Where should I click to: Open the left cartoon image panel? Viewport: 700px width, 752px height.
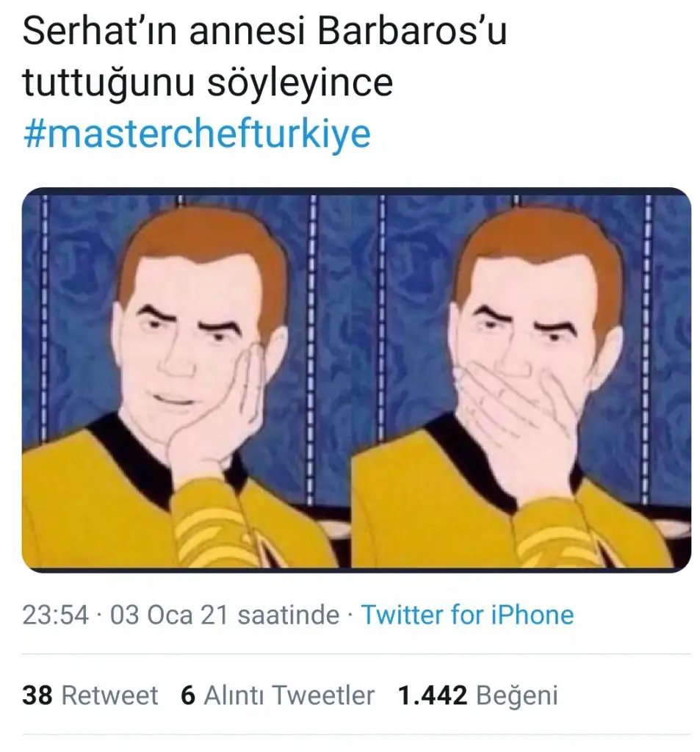185,379
